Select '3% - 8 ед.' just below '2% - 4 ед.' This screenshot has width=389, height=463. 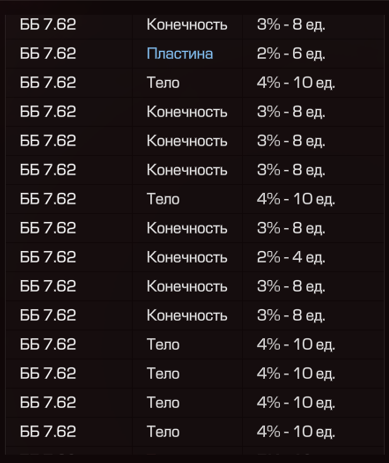tap(291, 286)
